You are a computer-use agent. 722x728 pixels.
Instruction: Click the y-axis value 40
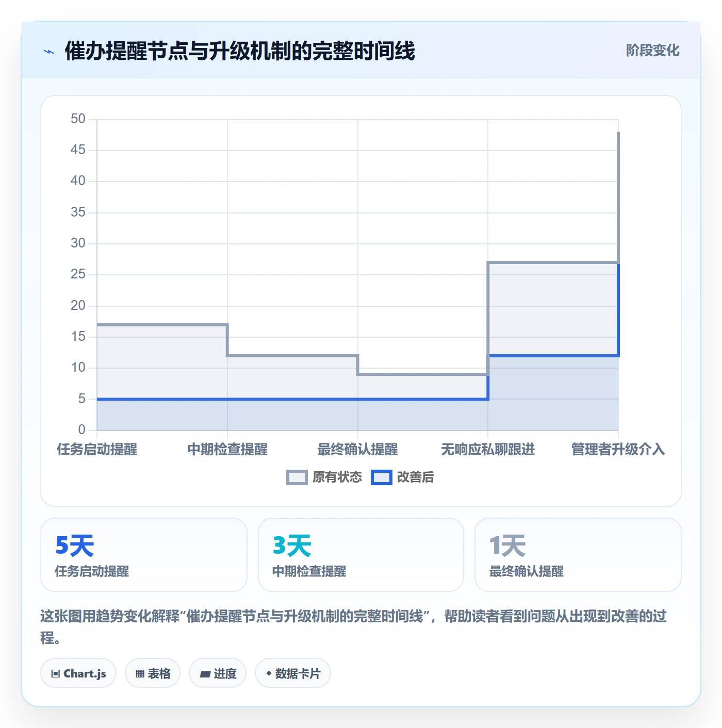tap(78, 181)
